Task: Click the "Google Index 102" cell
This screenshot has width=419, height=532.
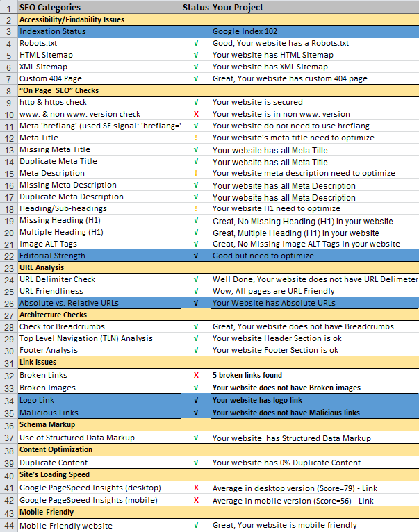Action: [x=314, y=31]
